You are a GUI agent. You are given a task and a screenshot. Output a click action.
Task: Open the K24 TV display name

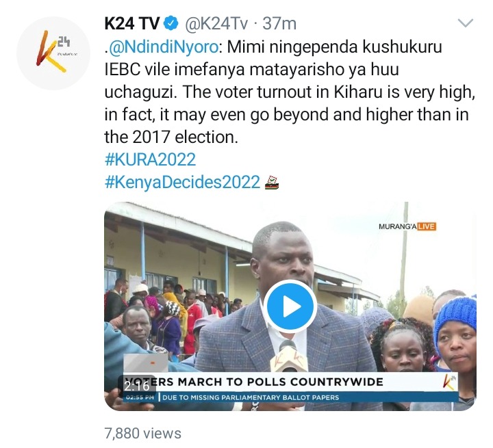(x=132, y=23)
